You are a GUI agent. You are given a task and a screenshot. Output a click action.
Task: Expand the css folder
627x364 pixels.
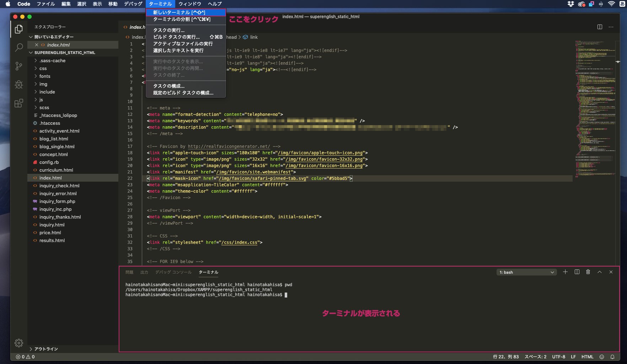point(43,68)
